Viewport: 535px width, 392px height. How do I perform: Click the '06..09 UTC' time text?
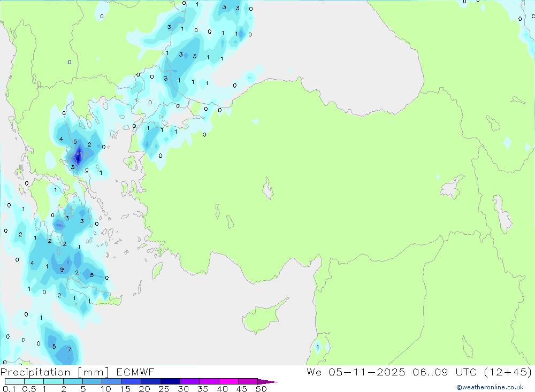click(444, 372)
